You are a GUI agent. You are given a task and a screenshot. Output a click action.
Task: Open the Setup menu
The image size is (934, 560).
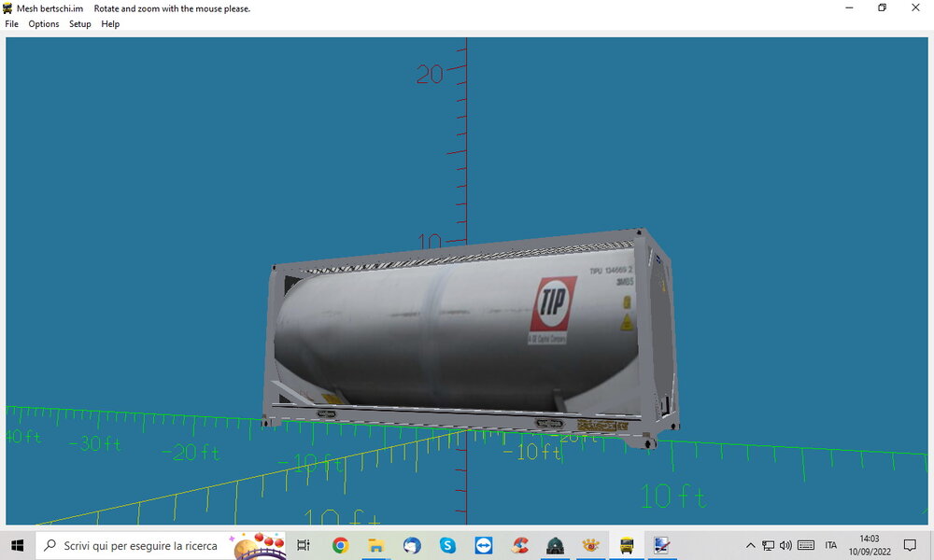(x=79, y=24)
